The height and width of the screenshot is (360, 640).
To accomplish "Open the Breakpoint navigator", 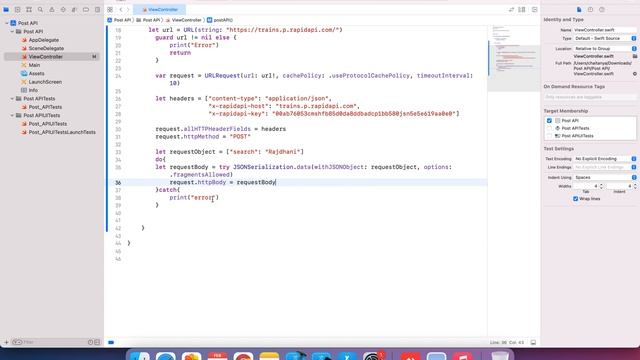I will click(86, 9).
